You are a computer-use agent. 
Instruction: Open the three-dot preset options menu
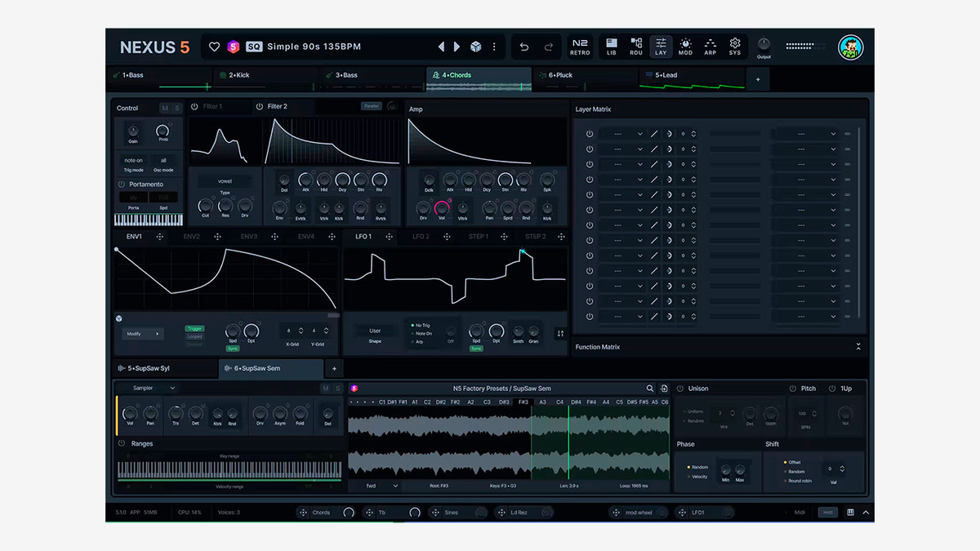494,47
